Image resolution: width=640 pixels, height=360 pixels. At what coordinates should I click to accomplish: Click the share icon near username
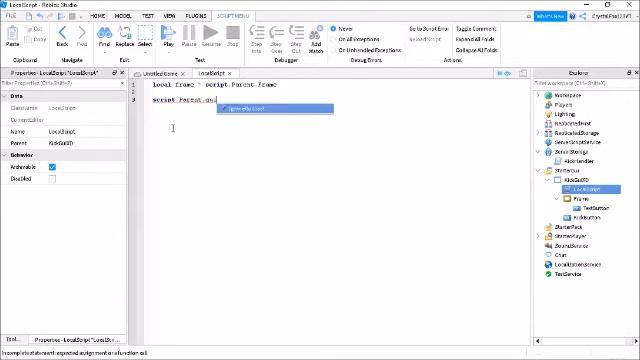[583, 16]
